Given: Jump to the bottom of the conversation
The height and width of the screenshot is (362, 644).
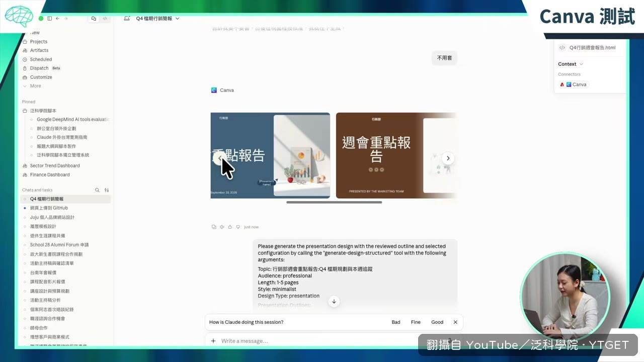Looking at the screenshot, I should 334,302.
